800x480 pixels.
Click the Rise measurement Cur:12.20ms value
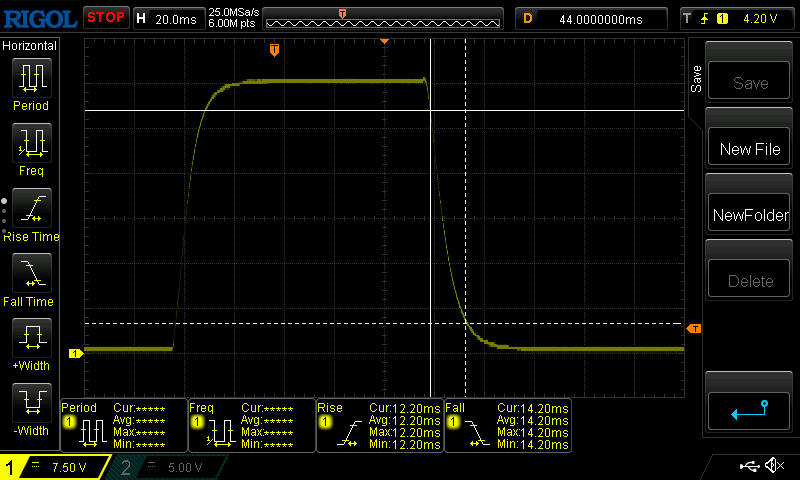pos(404,409)
